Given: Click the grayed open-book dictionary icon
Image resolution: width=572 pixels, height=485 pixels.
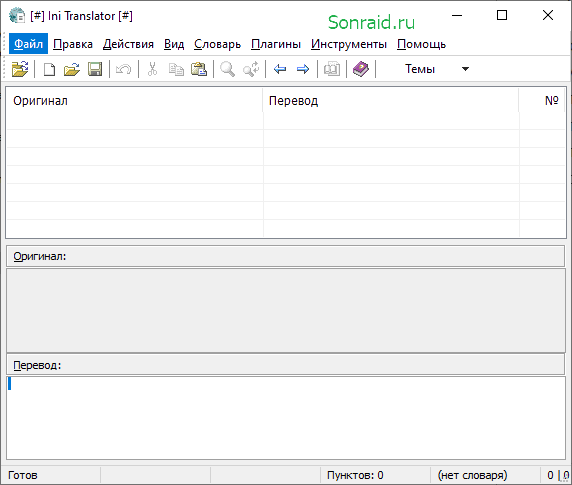Looking at the screenshot, I should click(x=332, y=69).
